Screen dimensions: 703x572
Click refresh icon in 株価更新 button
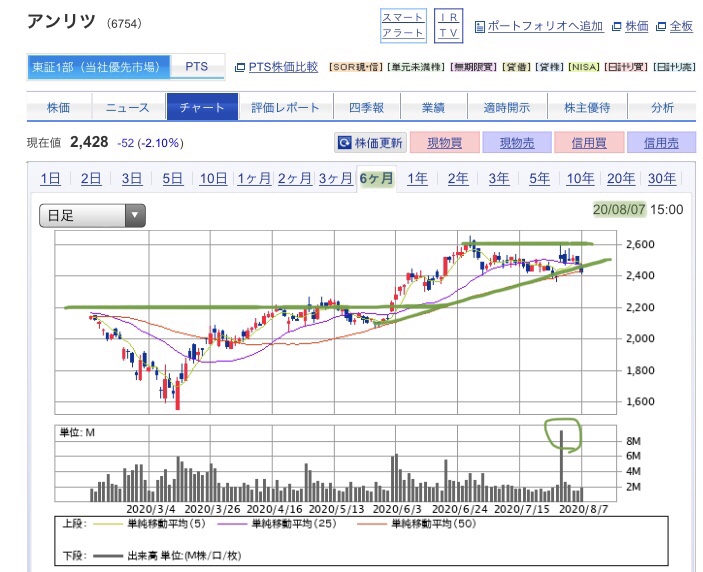pos(345,143)
